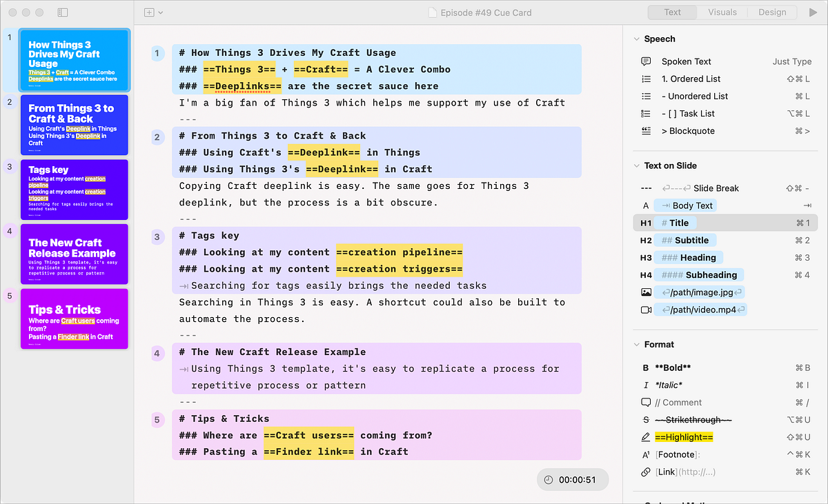
Task: Collapse the Text on Slide section
Action: tap(636, 165)
